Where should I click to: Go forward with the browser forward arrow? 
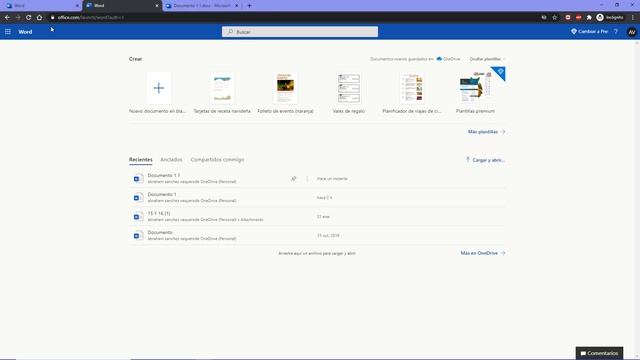click(18, 18)
